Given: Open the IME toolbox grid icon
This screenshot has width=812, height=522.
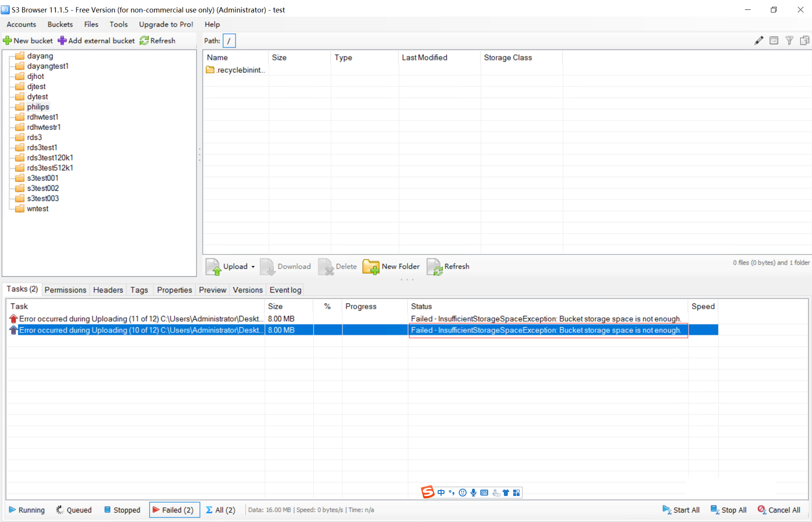Looking at the screenshot, I should 517,493.
